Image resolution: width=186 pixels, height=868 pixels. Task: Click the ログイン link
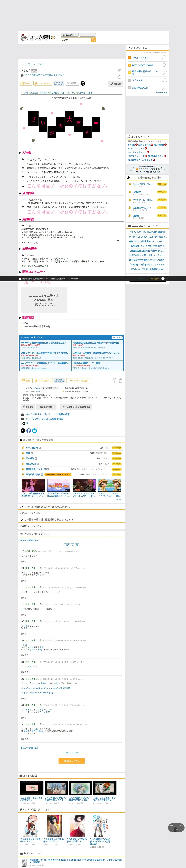tap(139, 279)
